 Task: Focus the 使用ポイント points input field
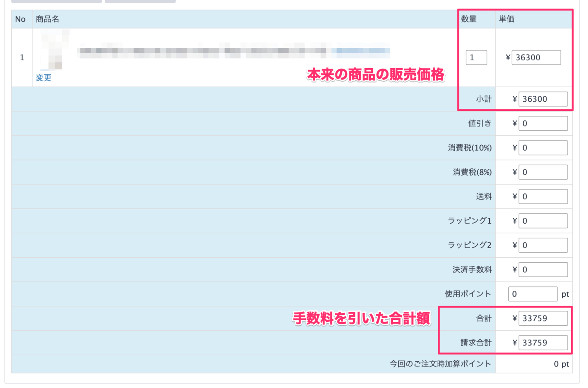(x=532, y=294)
